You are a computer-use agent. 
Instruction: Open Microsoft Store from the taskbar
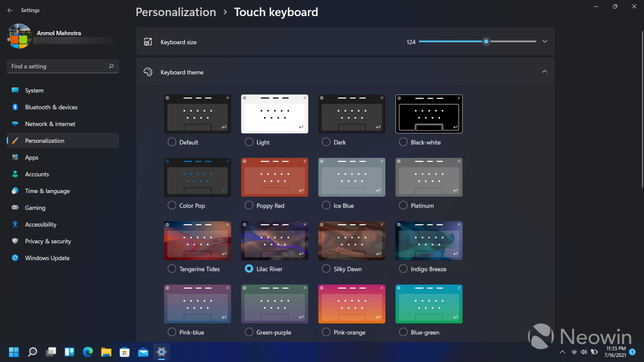[x=124, y=352]
